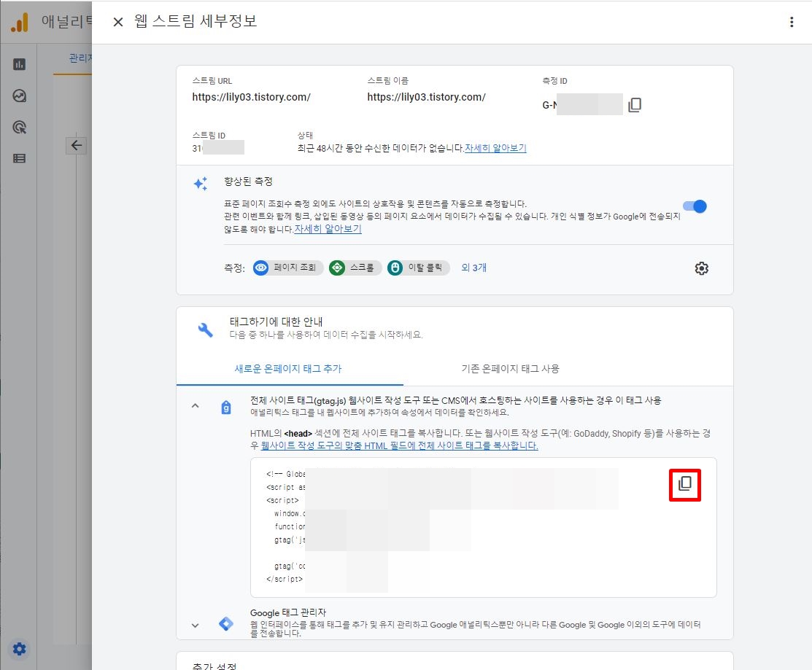Open Admin gear at sidebar bottom
The image size is (812, 670).
[x=19, y=649]
